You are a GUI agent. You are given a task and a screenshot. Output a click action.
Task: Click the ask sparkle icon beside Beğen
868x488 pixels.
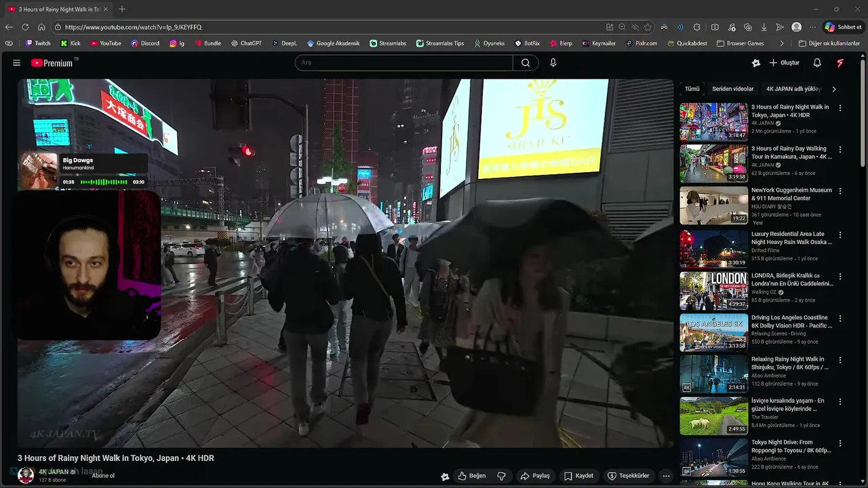click(445, 476)
